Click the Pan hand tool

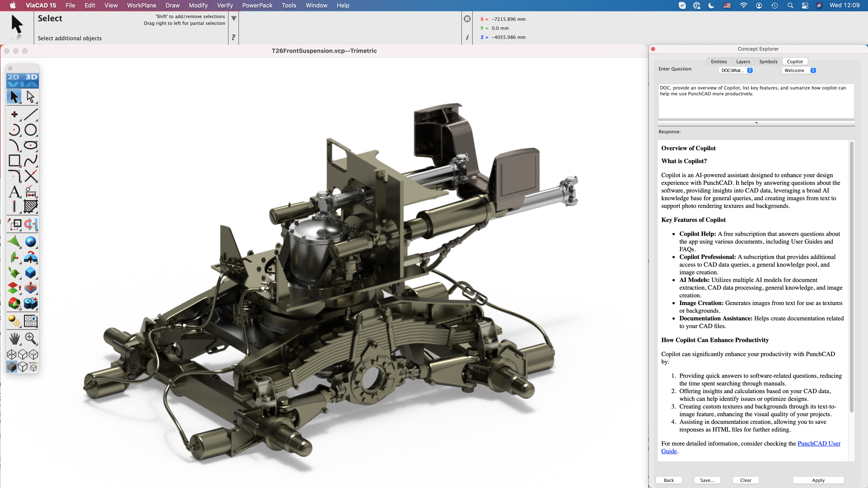tap(14, 338)
